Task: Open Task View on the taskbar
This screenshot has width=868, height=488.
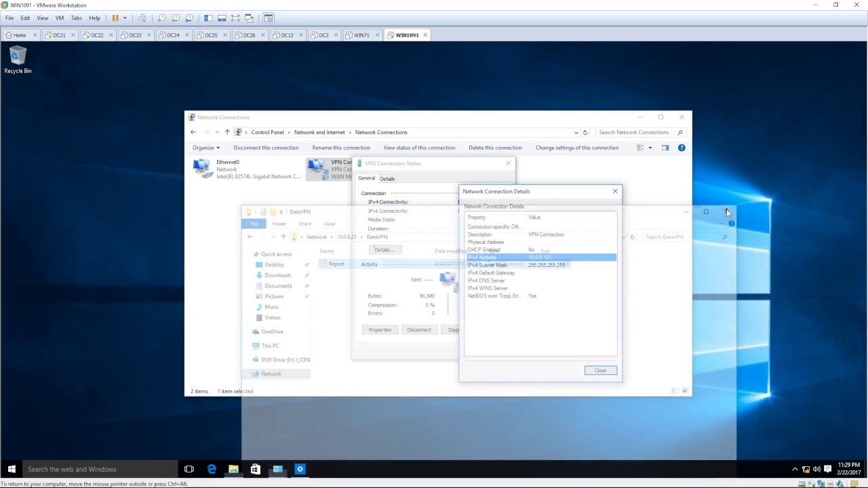Action: (x=189, y=469)
